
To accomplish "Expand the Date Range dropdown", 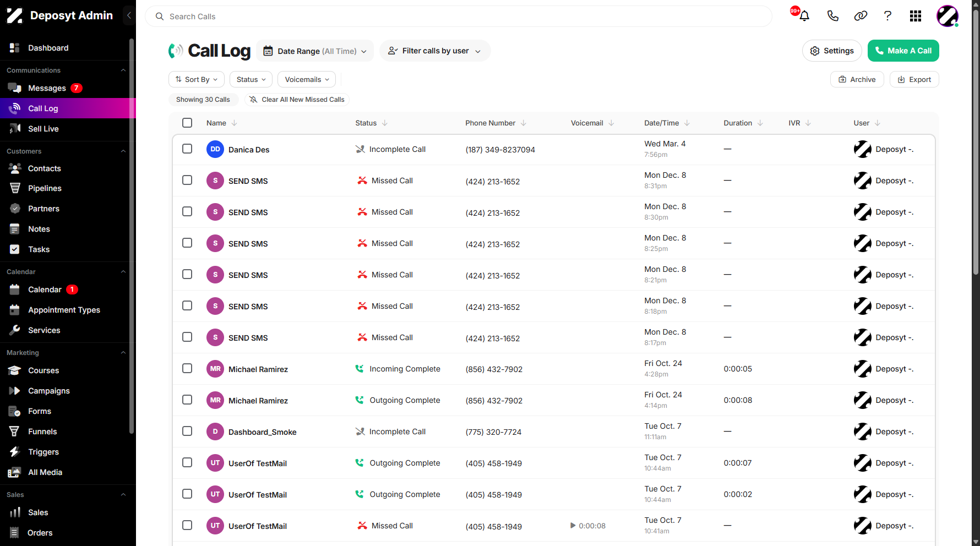I will click(x=315, y=51).
